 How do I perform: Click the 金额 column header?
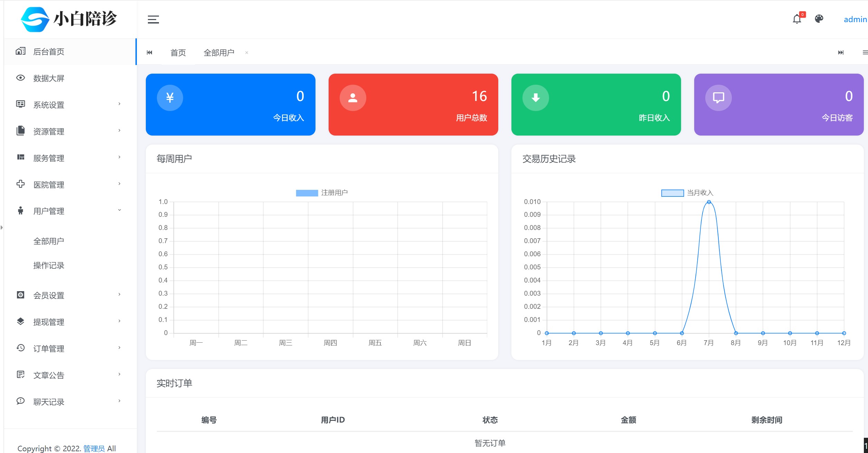pos(629,420)
